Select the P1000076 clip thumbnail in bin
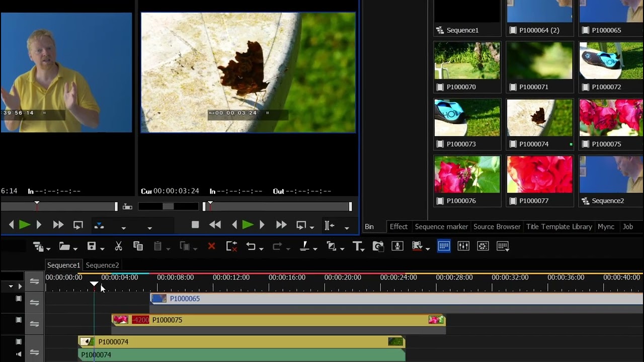Viewport: 644px width, 362px height. click(x=467, y=174)
